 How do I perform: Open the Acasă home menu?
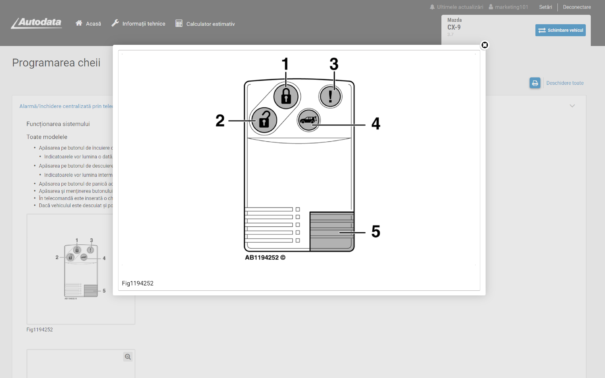click(88, 24)
